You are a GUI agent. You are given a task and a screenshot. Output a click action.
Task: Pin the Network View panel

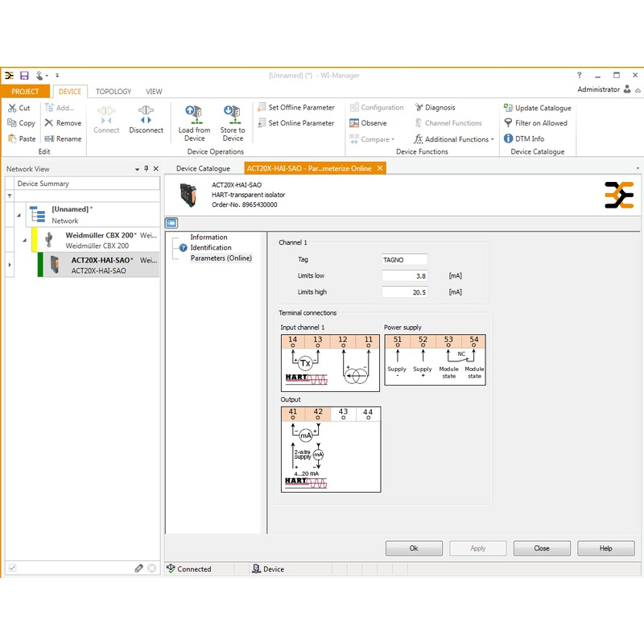147,168
